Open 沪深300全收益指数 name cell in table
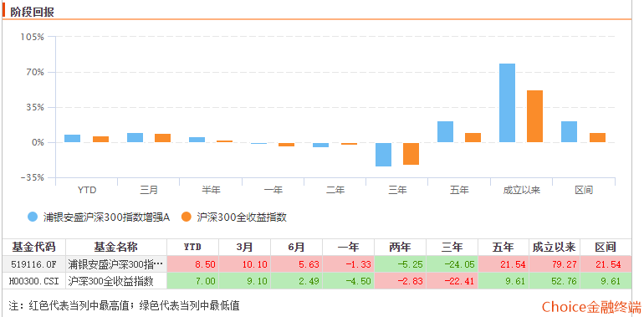This screenshot has width=644, height=317. click(116, 281)
